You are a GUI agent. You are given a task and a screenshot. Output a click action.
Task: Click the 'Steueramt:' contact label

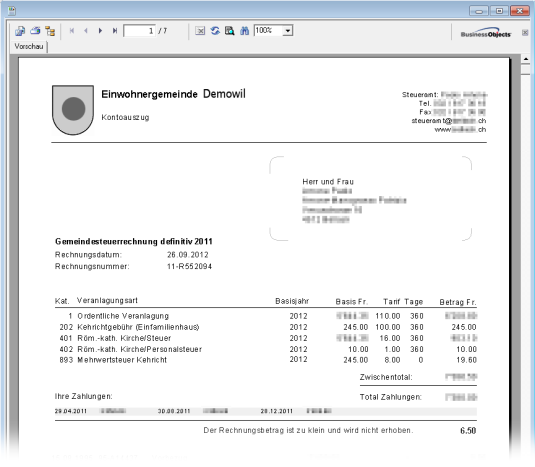(x=420, y=95)
